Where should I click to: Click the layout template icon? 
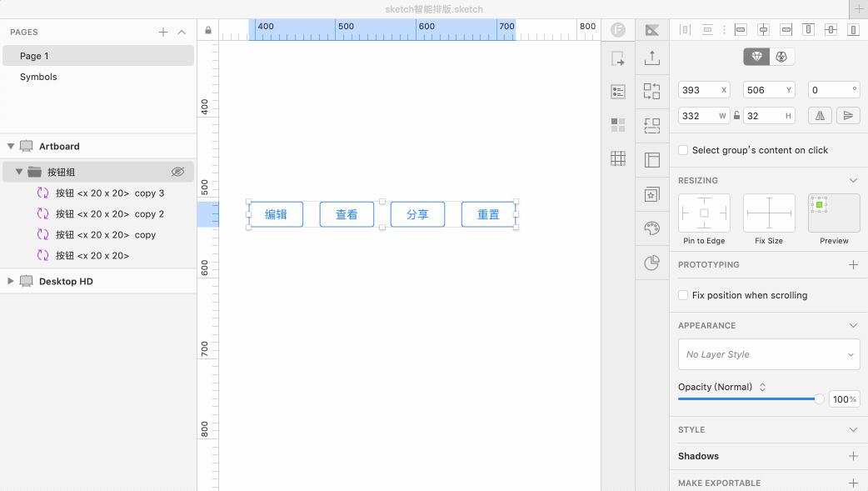pyautogui.click(x=652, y=160)
